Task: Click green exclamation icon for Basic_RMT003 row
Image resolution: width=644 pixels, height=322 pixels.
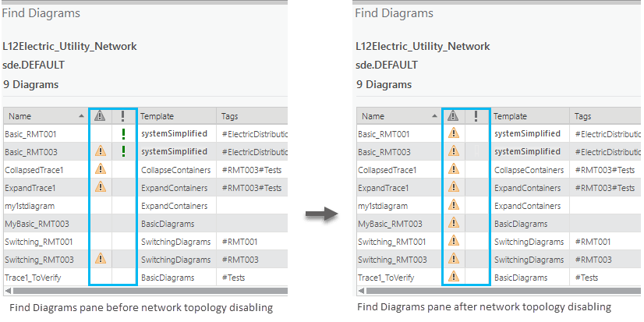Action: pyautogui.click(x=123, y=151)
